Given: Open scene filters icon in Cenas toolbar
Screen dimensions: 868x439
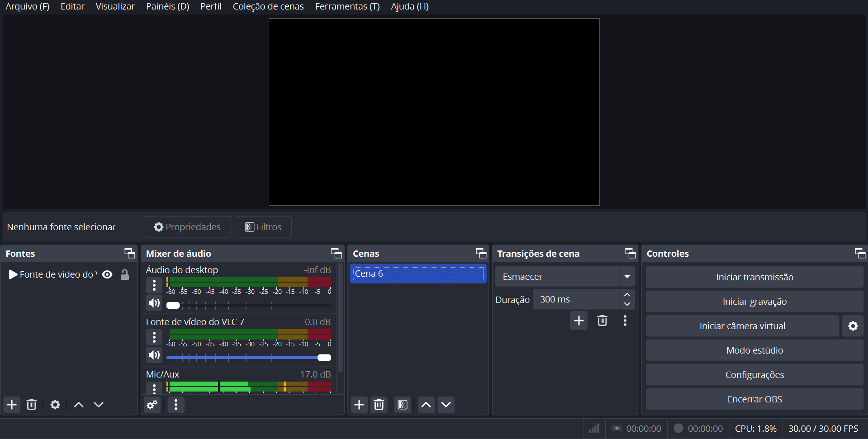Looking at the screenshot, I should click(x=403, y=405).
